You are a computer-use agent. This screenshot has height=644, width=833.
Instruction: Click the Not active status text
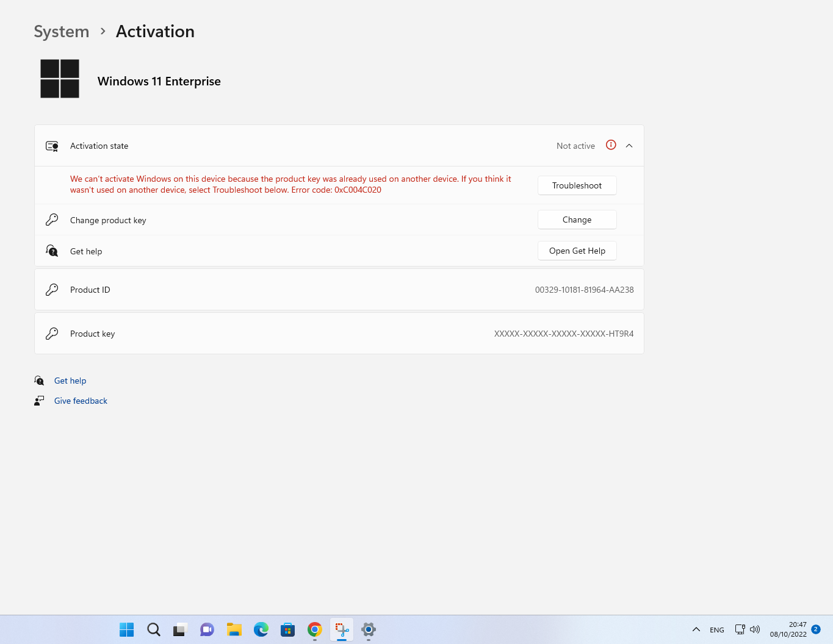click(x=575, y=146)
